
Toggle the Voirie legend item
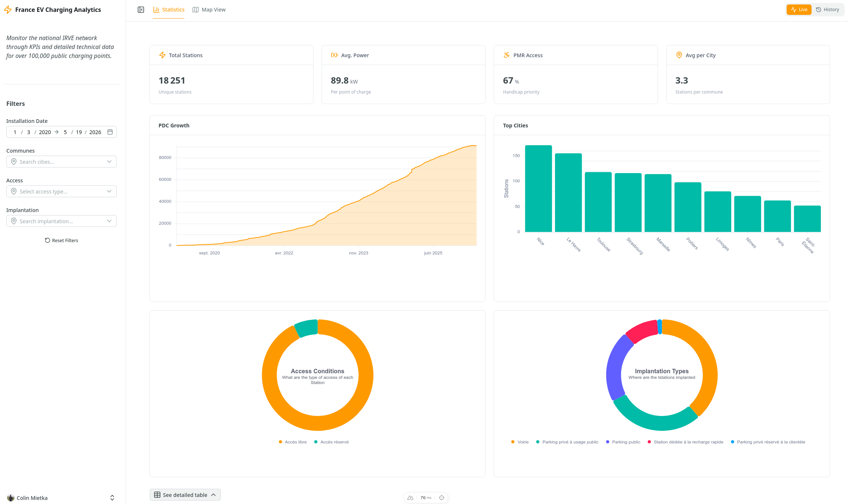point(520,442)
